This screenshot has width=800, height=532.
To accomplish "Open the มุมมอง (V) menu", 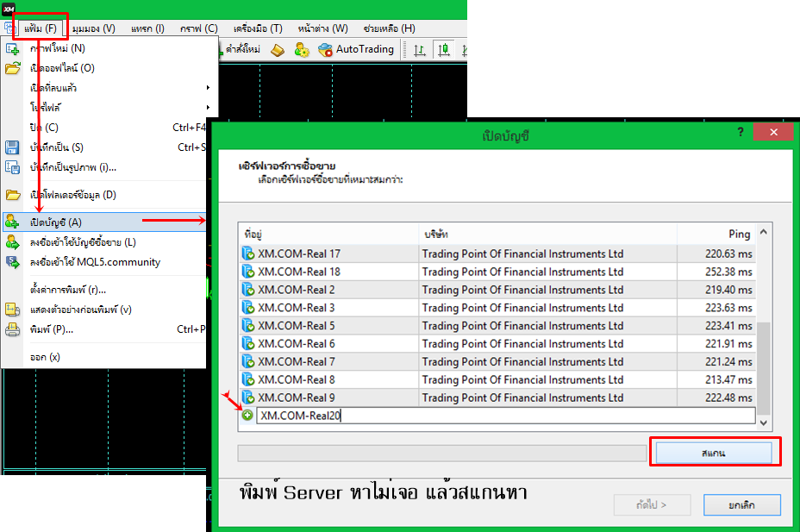I will (94, 28).
